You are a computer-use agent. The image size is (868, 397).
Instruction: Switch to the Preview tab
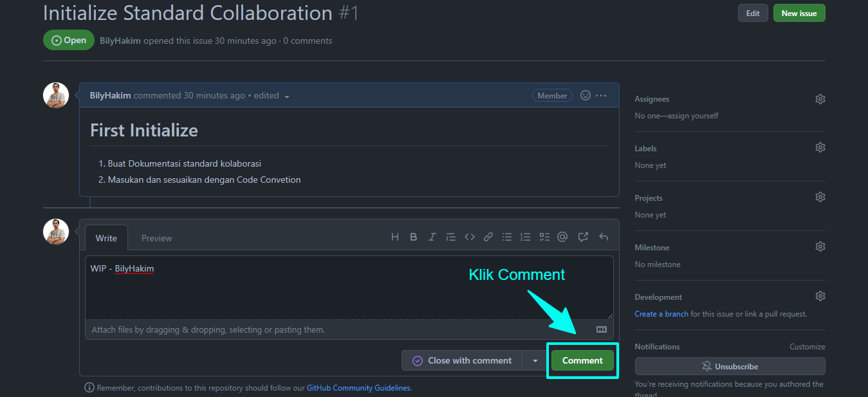[156, 237]
